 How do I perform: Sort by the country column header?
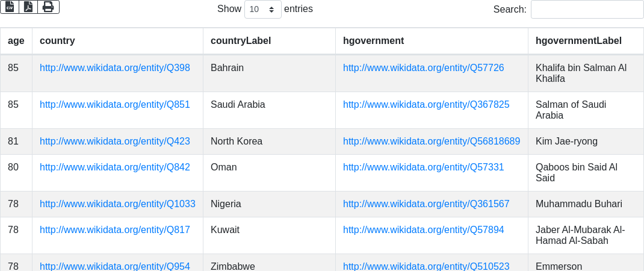pos(57,41)
